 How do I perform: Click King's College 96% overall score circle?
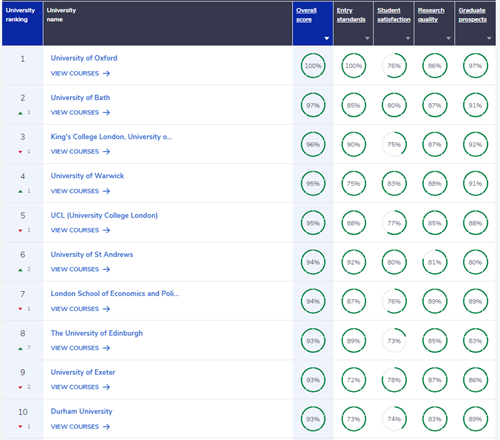[x=313, y=144]
